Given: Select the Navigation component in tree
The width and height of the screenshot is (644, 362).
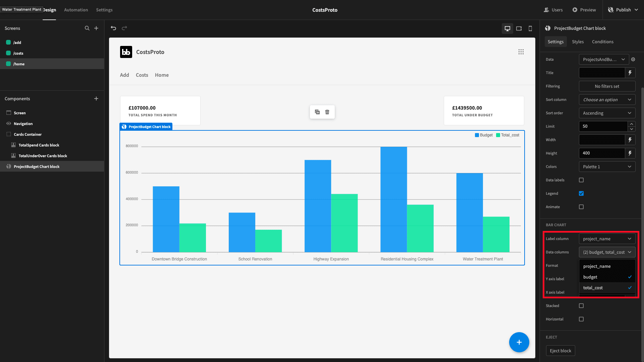Looking at the screenshot, I should coord(52,124).
